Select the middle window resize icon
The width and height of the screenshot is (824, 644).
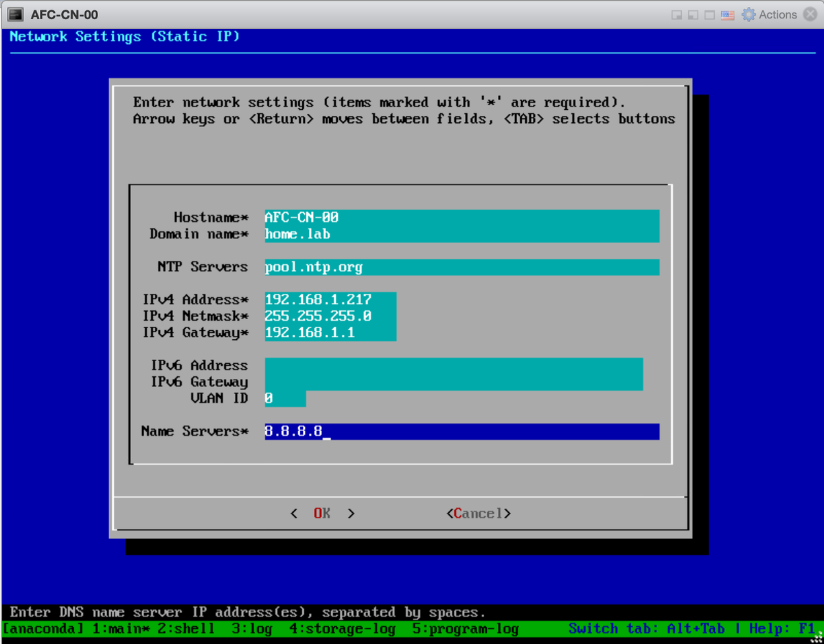pyautogui.click(x=693, y=14)
